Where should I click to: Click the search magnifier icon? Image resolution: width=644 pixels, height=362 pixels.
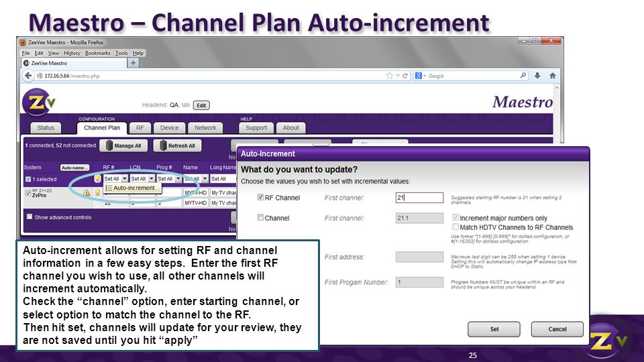point(523,76)
